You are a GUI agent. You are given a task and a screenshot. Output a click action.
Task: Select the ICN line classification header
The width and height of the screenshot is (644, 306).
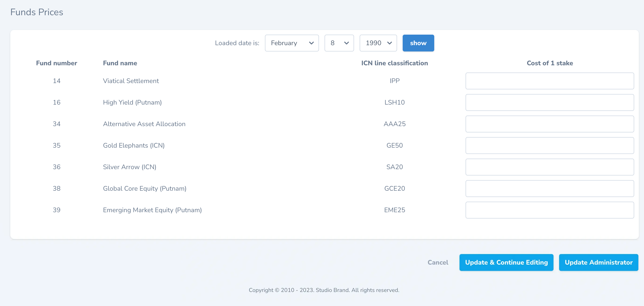pyautogui.click(x=394, y=63)
